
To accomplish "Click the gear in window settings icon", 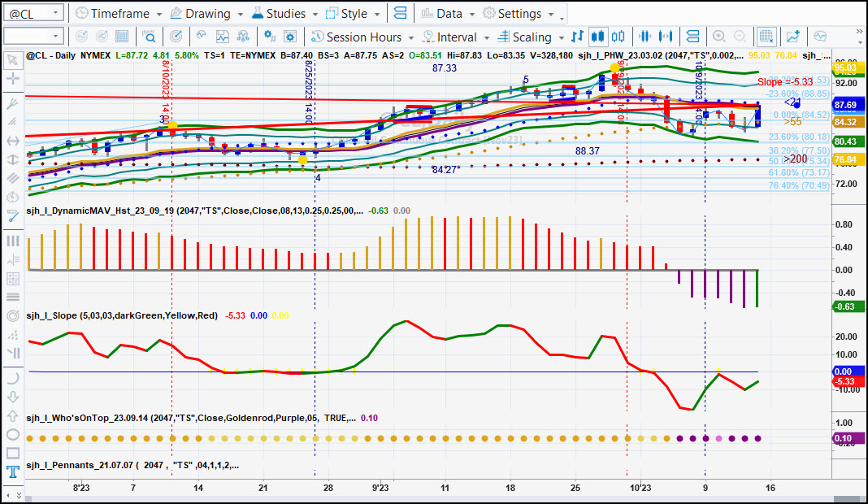I will pos(290,37).
